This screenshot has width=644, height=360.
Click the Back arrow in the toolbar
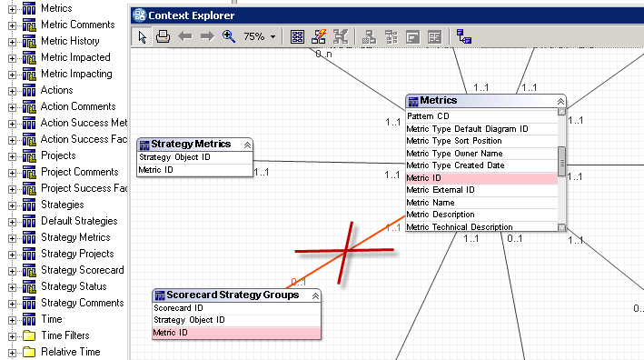point(185,36)
